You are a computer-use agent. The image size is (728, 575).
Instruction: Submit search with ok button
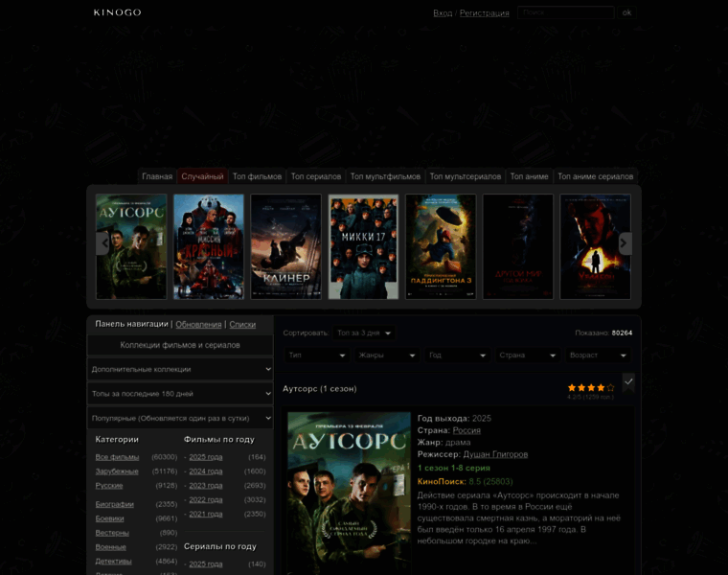point(626,12)
